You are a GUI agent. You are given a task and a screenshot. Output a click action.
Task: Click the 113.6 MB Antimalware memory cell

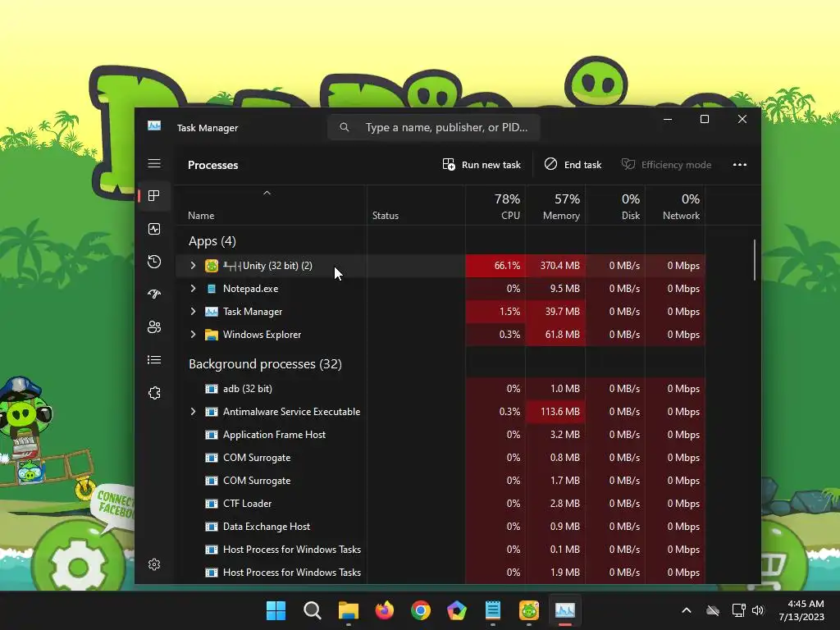coord(555,412)
